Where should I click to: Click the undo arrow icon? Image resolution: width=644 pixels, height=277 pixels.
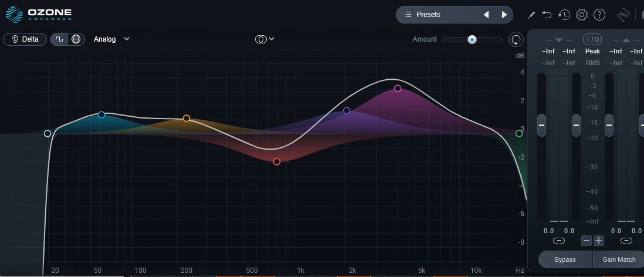[x=547, y=15]
